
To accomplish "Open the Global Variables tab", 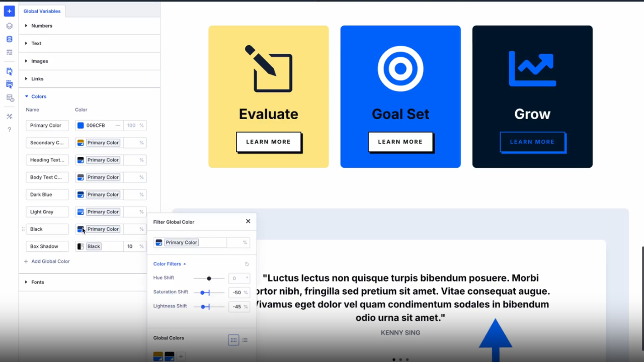I will tap(42, 11).
